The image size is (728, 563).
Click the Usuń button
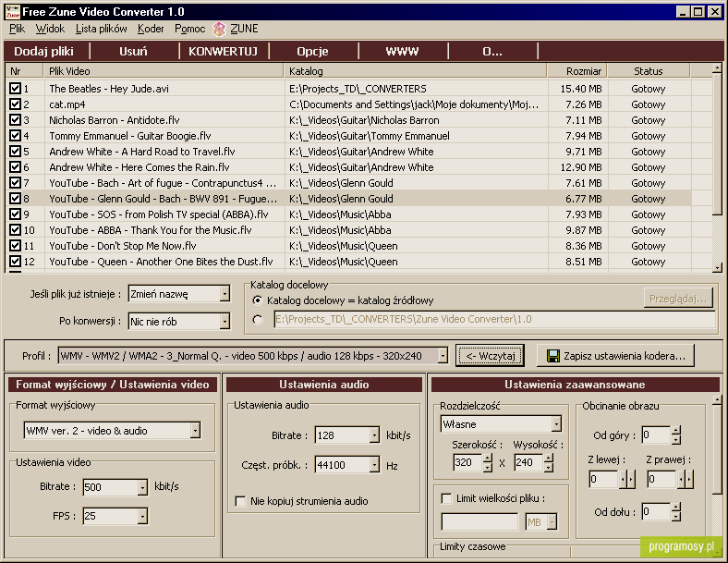(133, 51)
